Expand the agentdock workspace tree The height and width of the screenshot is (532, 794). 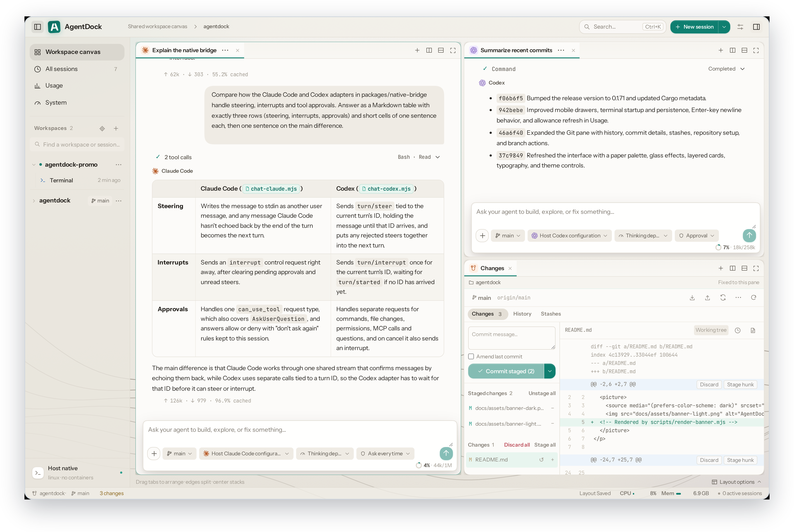pyautogui.click(x=34, y=200)
